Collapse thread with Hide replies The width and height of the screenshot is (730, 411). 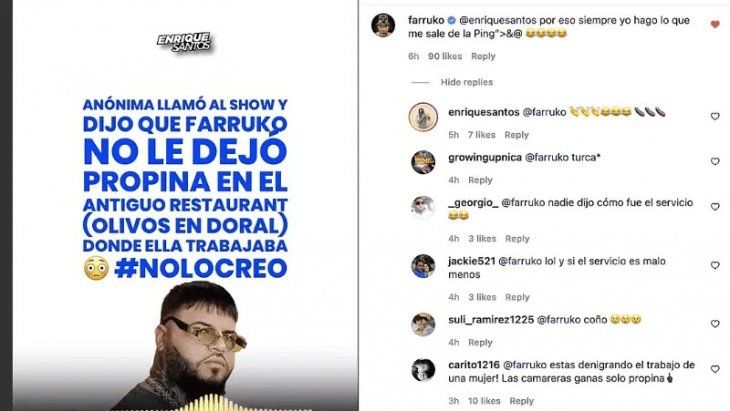pyautogui.click(x=466, y=82)
